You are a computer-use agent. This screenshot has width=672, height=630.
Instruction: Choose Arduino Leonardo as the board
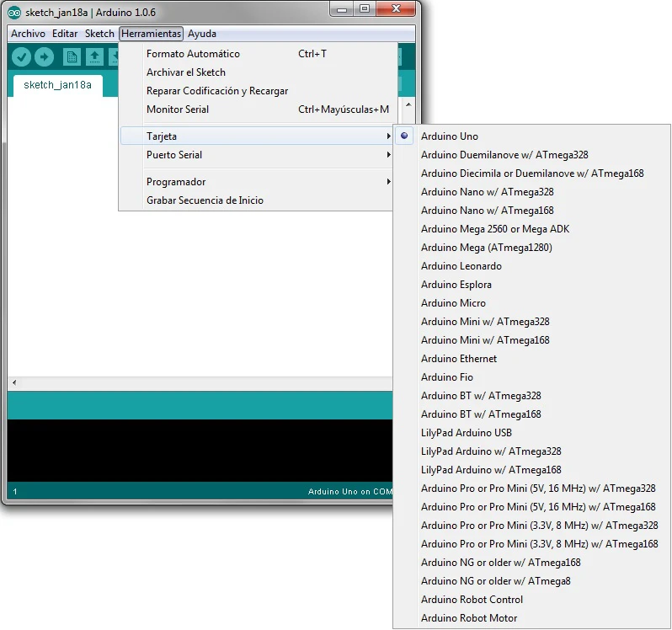pos(461,266)
